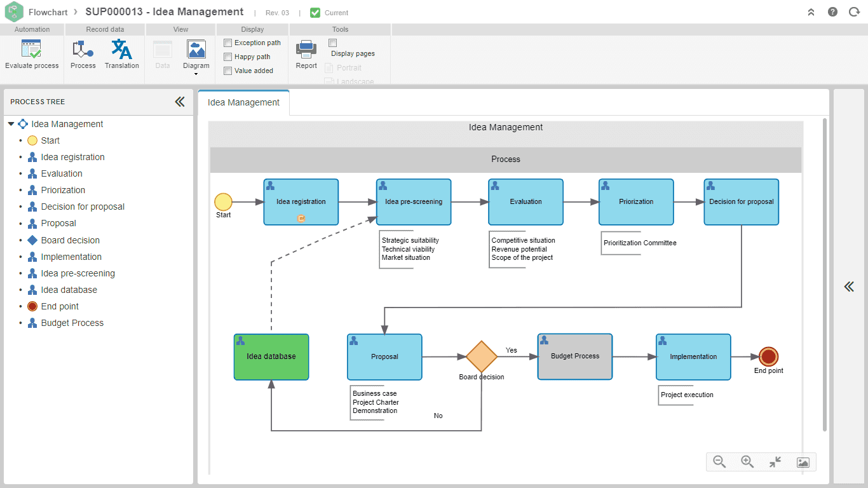Select Start in the process tree
868x488 pixels.
(50, 140)
